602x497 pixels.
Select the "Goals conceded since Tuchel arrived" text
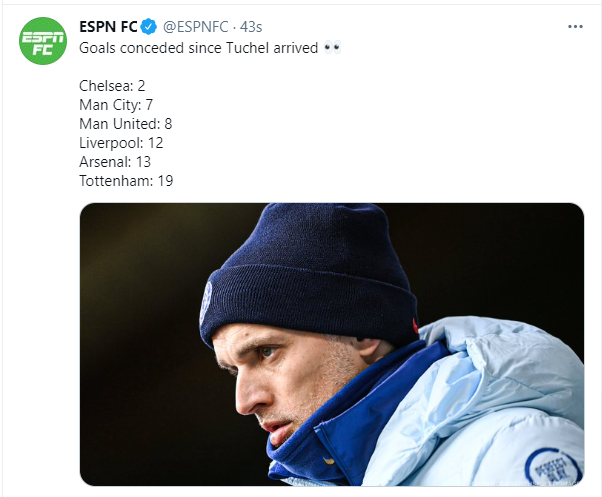pos(198,48)
